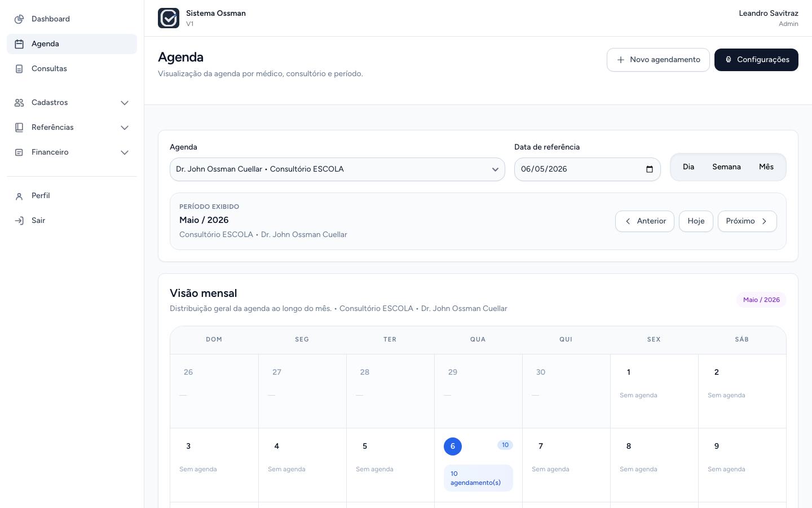Click the Consultas document icon in sidebar
Screen dimensions: 812x508
click(x=19, y=69)
